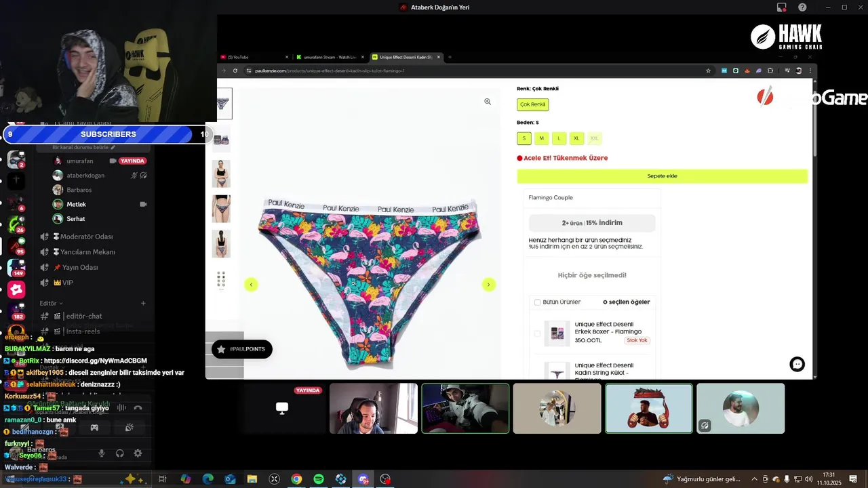Switch to umurafann Stream tab

click(x=331, y=58)
